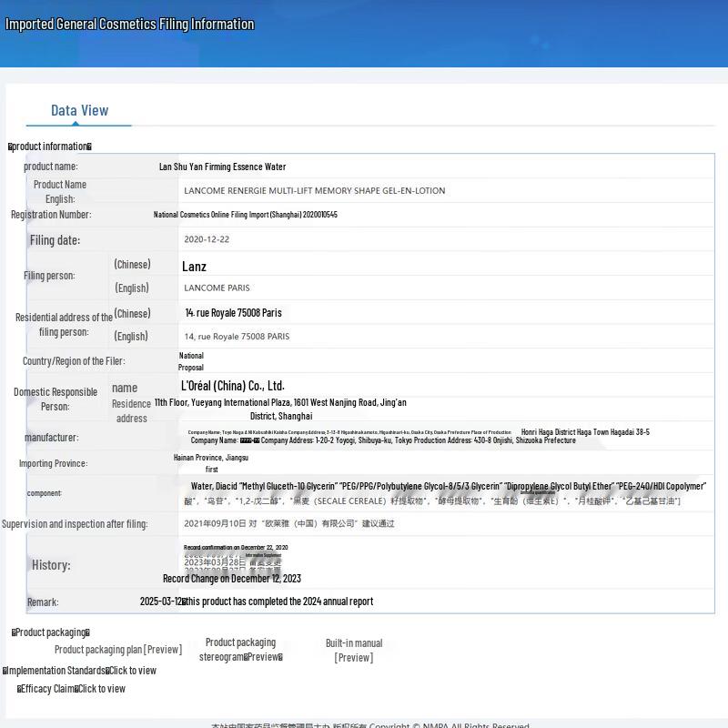Open the Built-in manual preview
Screen dimensions: 728x728
click(354, 657)
